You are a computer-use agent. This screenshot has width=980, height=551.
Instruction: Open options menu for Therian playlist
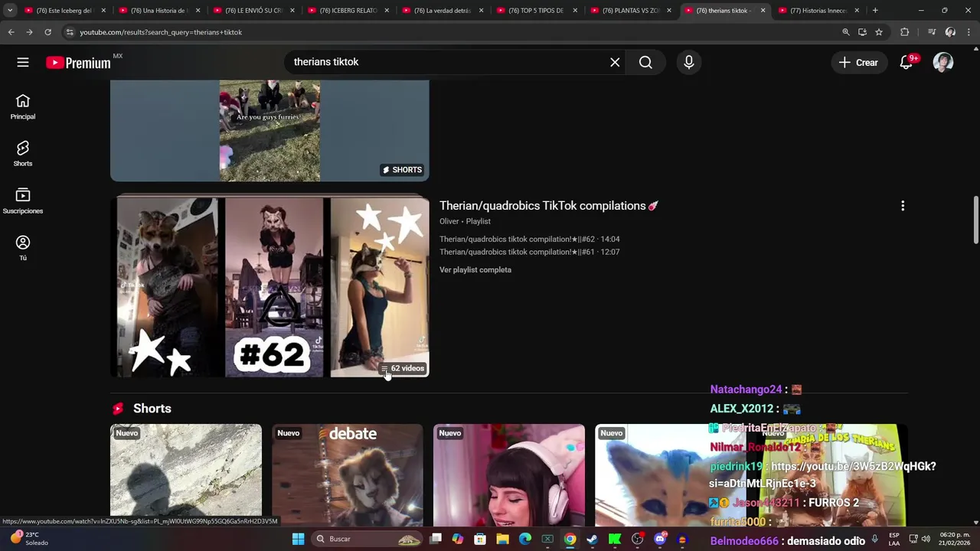point(903,206)
